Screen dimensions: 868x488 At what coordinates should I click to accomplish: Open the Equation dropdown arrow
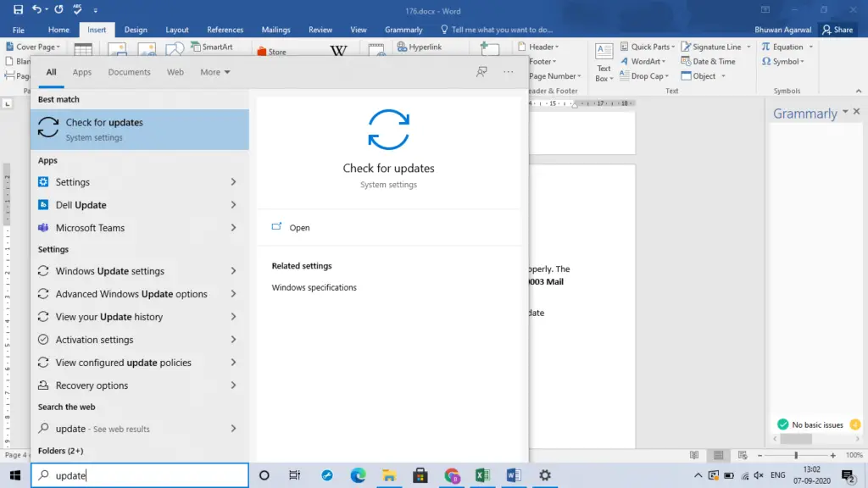(811, 47)
